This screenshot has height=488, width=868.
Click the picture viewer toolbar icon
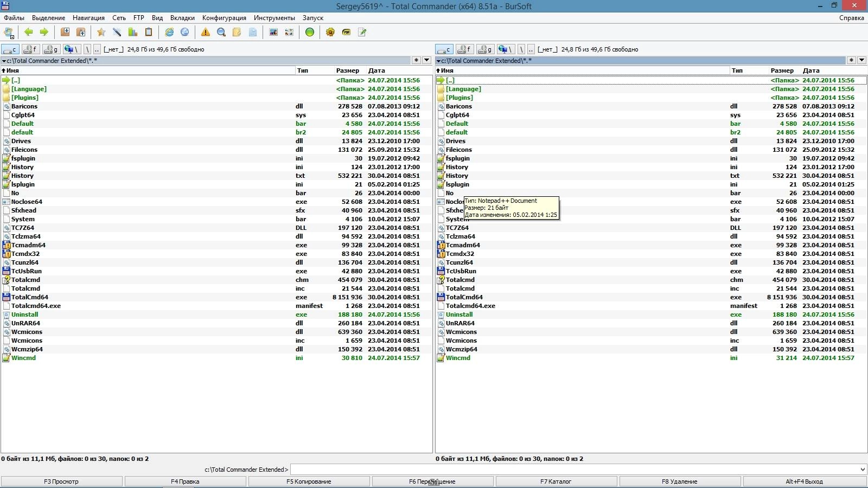pos(273,32)
